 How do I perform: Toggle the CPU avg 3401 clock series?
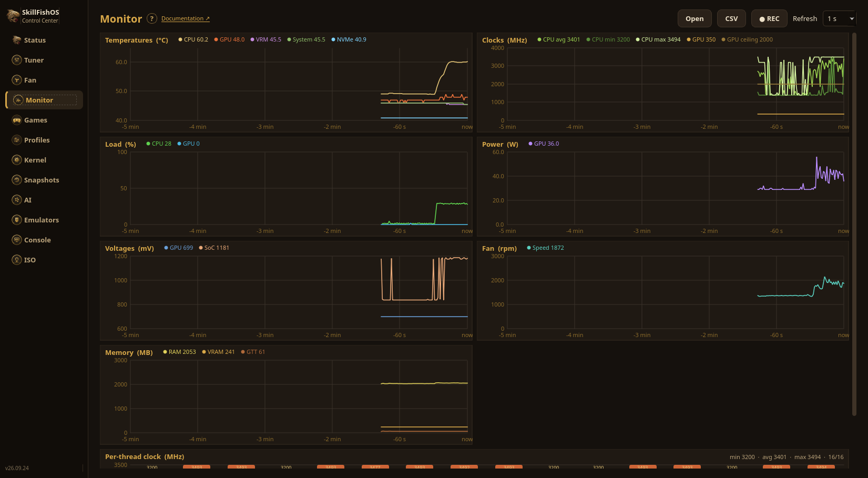click(559, 39)
